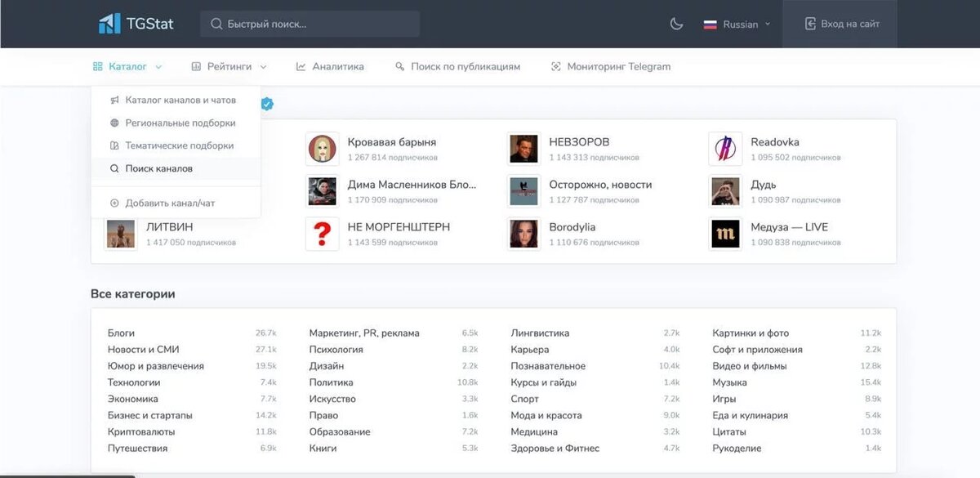The image size is (980, 478).
Task: Open the Дизайн category
Action: 327,366
